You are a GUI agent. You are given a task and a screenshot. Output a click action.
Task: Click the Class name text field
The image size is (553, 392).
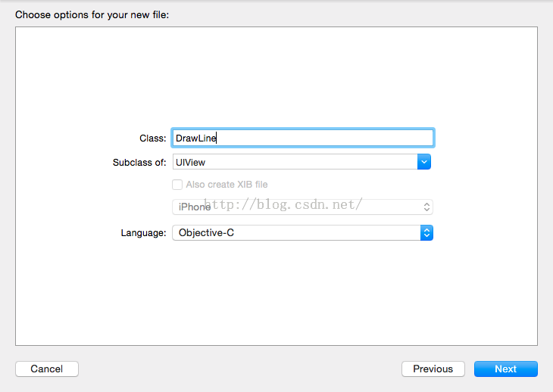click(303, 138)
